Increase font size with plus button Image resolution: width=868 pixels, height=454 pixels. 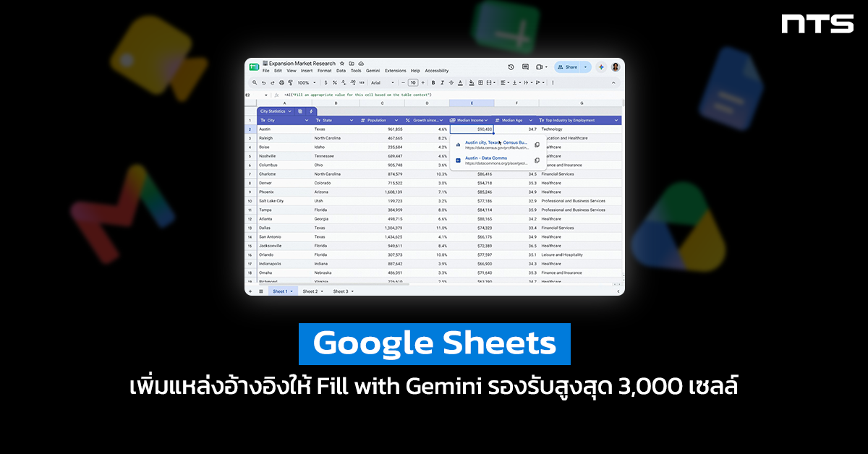(423, 82)
